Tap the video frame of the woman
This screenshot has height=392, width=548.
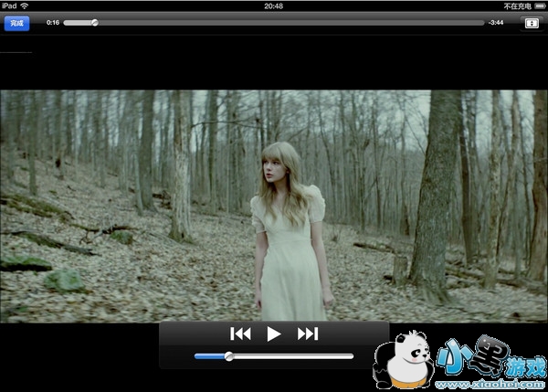click(274, 207)
